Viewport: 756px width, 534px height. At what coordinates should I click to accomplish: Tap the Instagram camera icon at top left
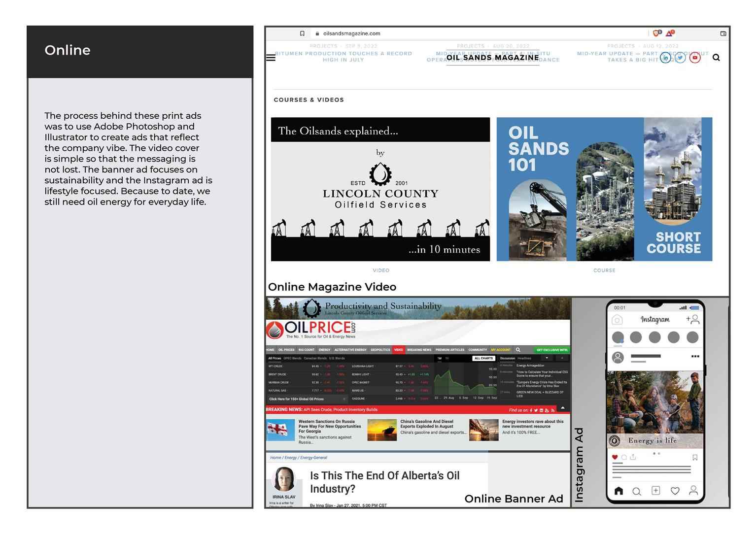(617, 320)
